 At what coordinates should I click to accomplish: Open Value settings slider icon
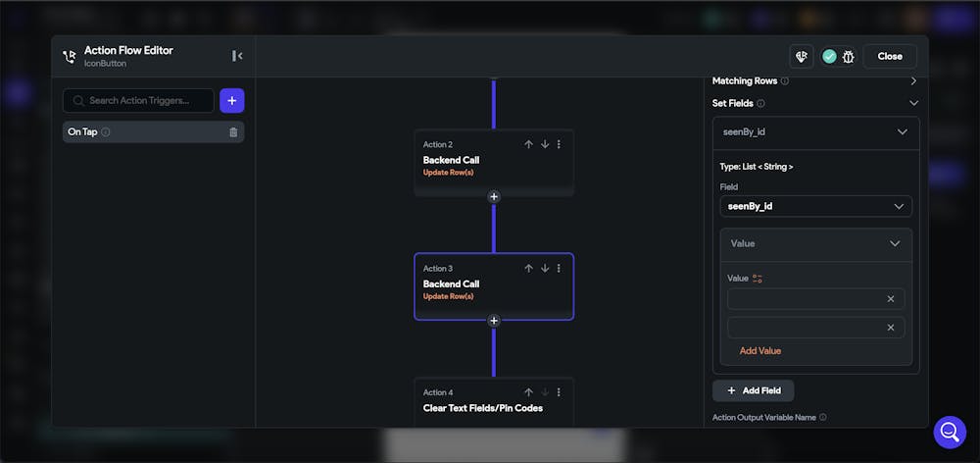pyautogui.click(x=757, y=279)
